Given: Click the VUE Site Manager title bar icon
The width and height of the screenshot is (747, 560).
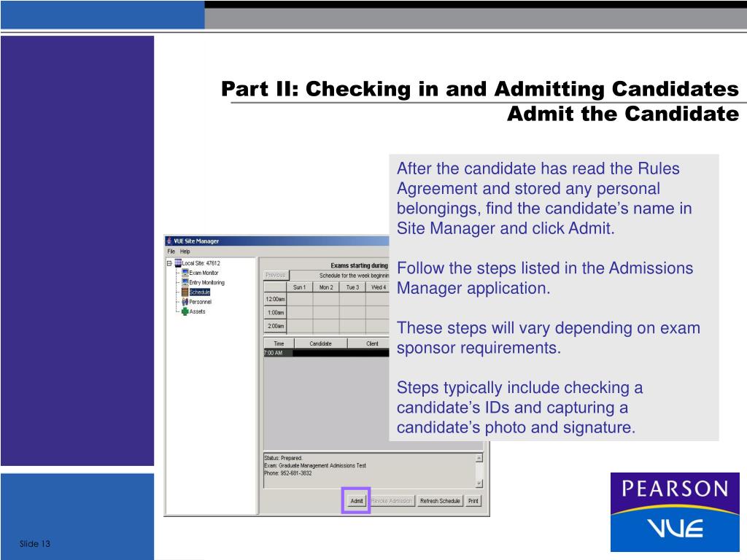Looking at the screenshot, I should pyautogui.click(x=169, y=241).
